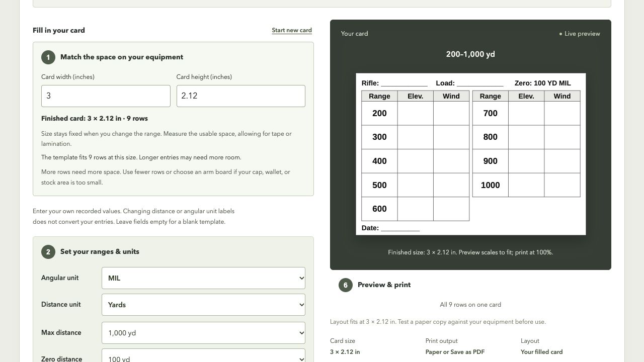
Task: Click Your filled card layout text
Action: 542,352
